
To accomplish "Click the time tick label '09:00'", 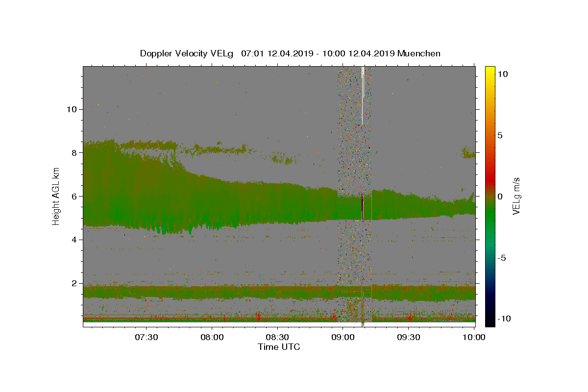I will 343,338.
